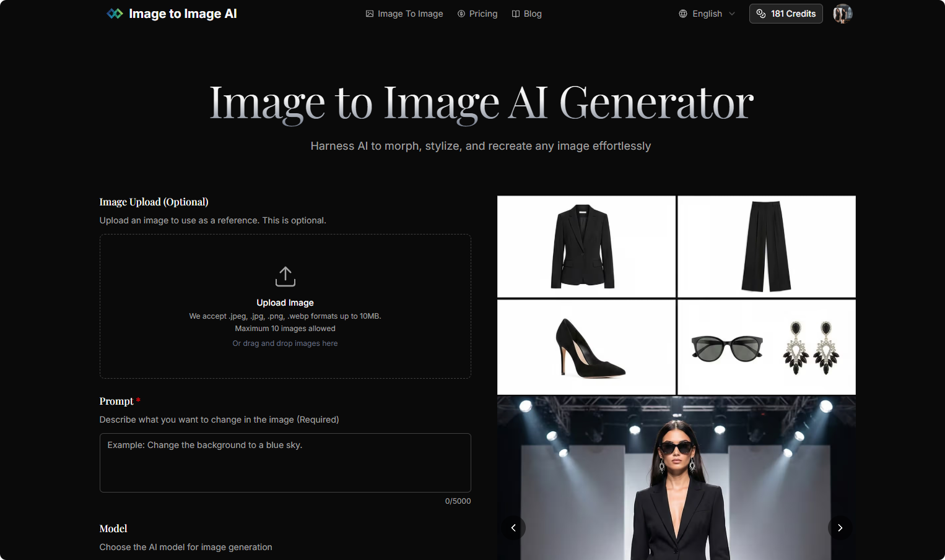Expand the English language dropdown
The image size is (945, 560).
[707, 13]
